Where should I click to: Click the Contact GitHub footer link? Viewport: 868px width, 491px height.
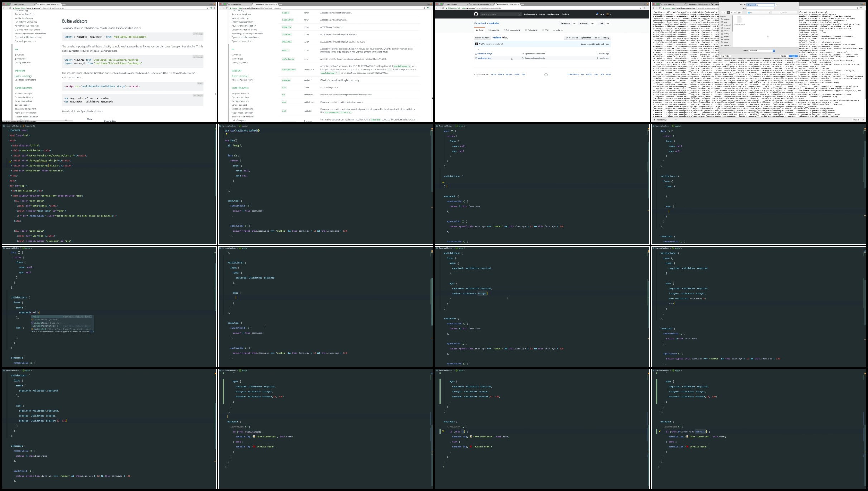pos(573,74)
